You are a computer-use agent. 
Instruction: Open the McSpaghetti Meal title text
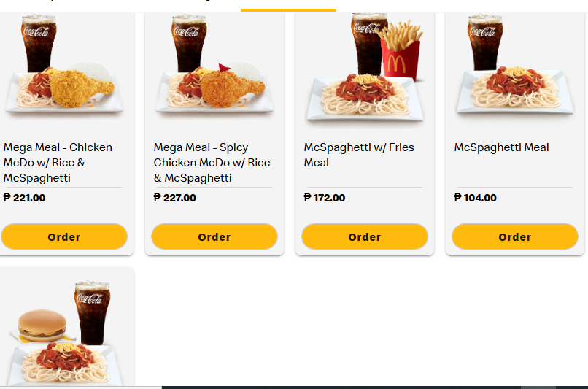point(501,147)
